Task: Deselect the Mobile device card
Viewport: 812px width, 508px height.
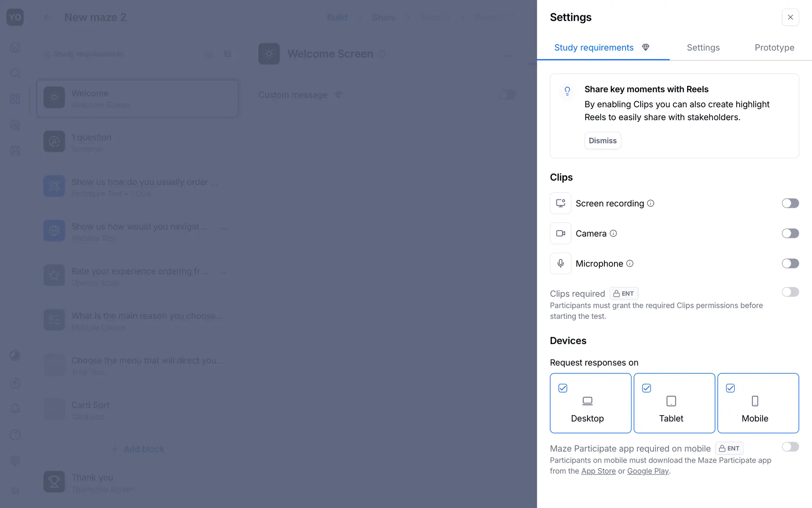Action: coord(758,403)
